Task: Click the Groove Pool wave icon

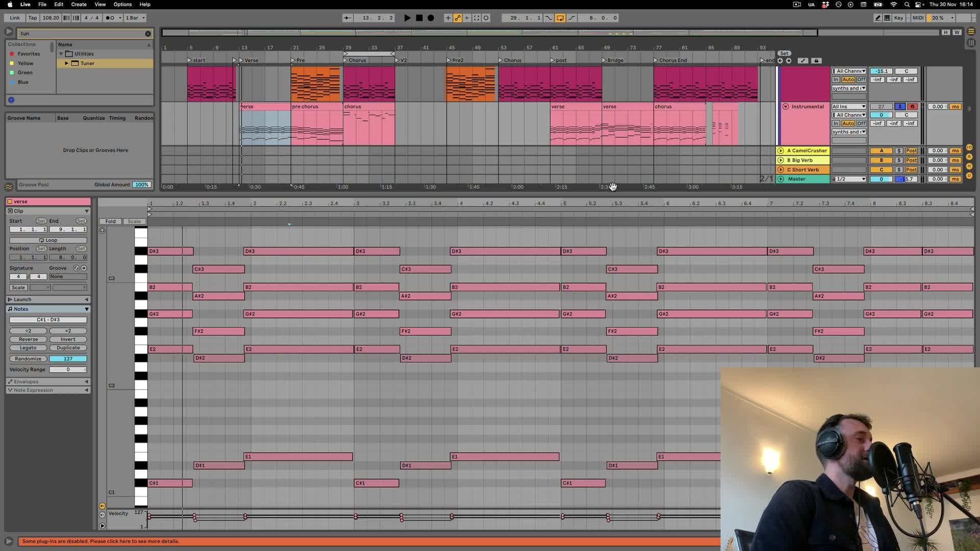Action: coord(9,187)
